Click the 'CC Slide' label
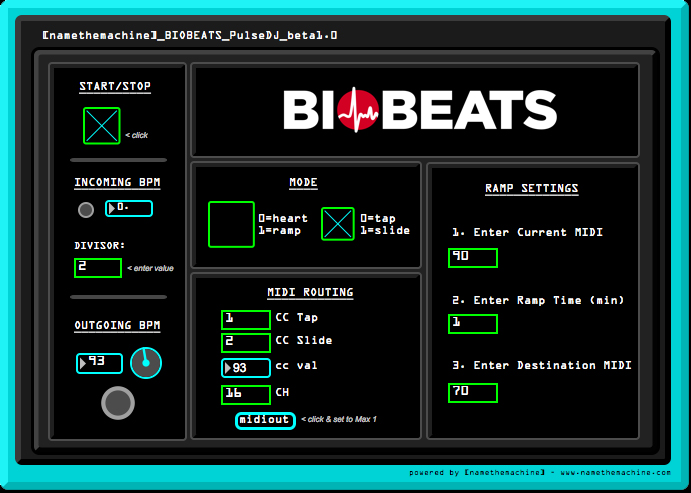691x493 pixels. 304,340
